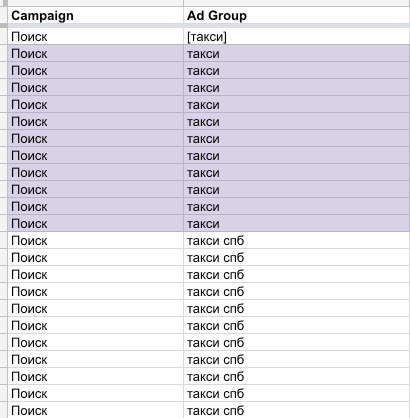The image size is (410, 418).
Task: Grab the frozen-row handle at the left edge
Action: pyautogui.click(x=4, y=26)
